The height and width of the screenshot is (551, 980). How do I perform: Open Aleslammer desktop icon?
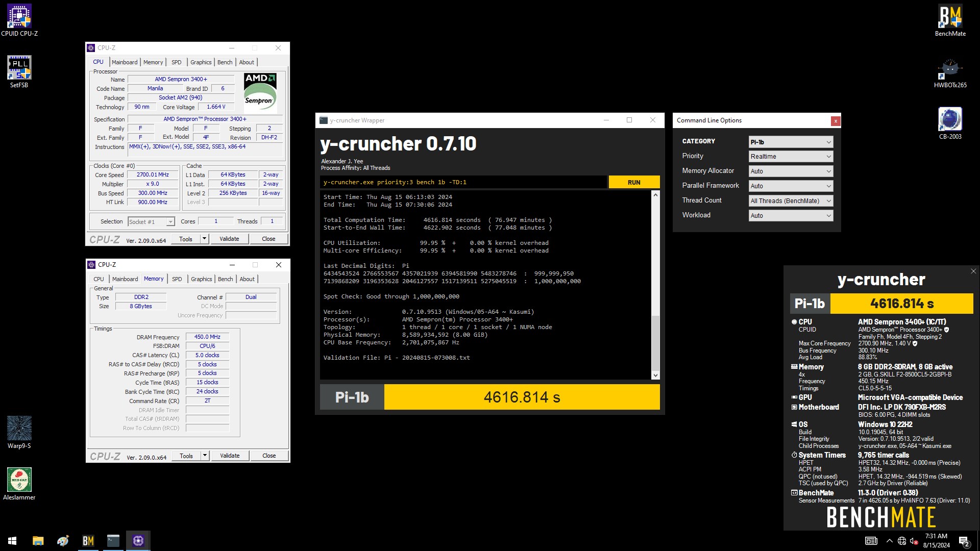coord(19,484)
